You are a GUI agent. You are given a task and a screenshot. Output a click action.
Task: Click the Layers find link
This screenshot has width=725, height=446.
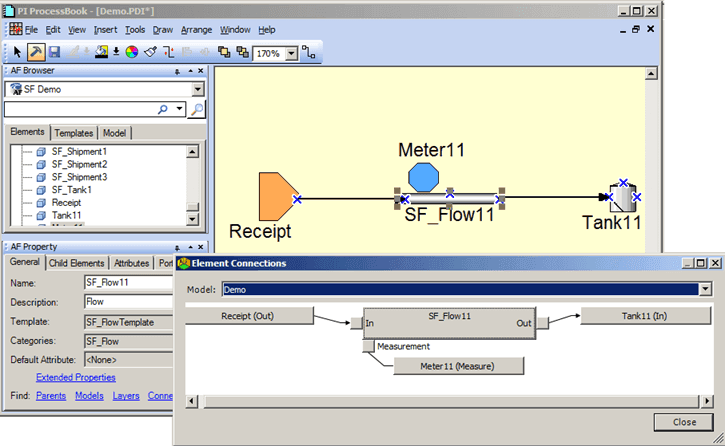tap(126, 396)
